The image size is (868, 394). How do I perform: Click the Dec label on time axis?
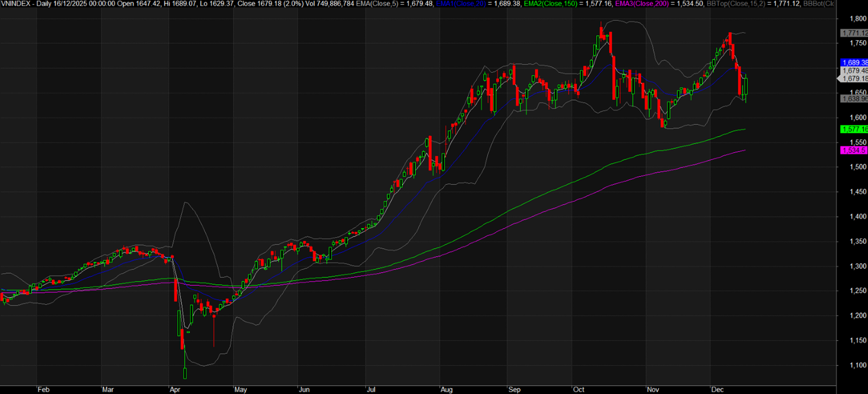[717, 388]
